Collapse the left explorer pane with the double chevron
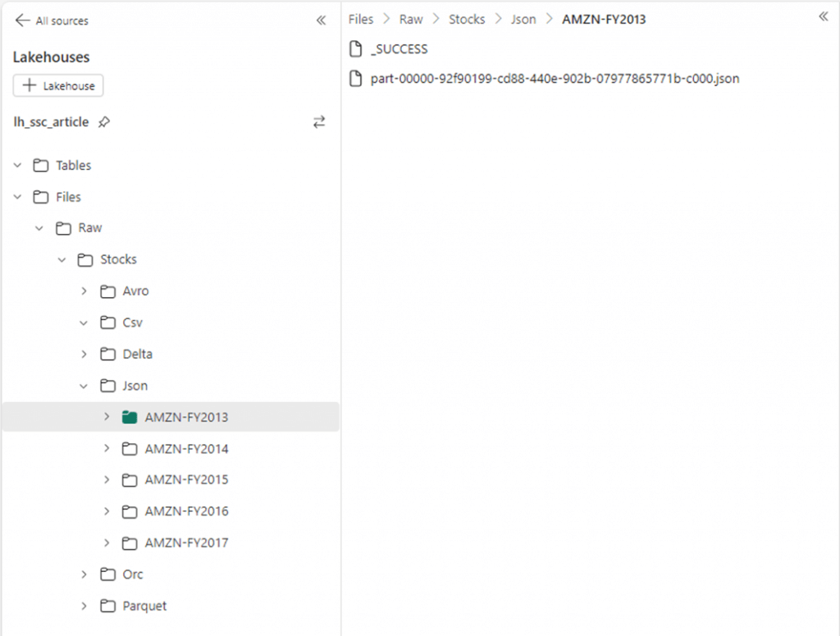The height and width of the screenshot is (636, 840). 321,21
